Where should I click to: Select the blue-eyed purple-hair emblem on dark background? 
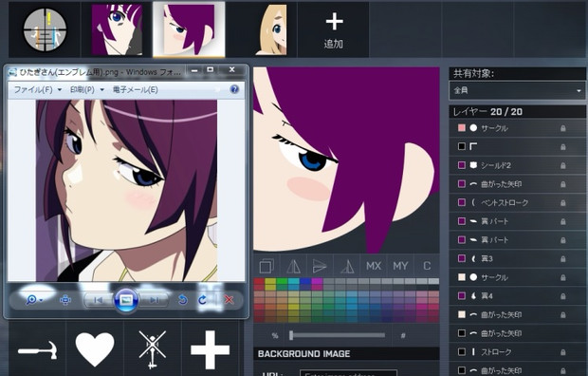click(x=117, y=29)
